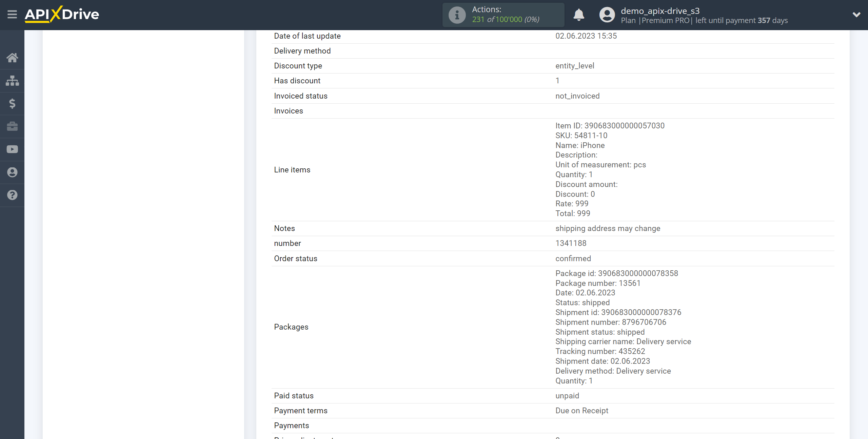This screenshot has height=439, width=868.
Task: Open the help question mark icon
Action: click(12, 195)
